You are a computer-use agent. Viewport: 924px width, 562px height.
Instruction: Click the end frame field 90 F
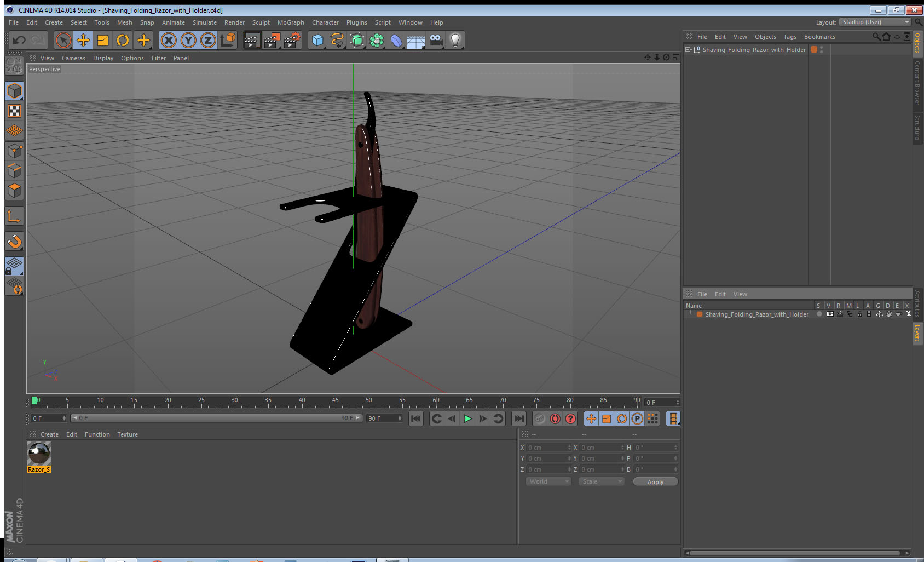click(384, 418)
